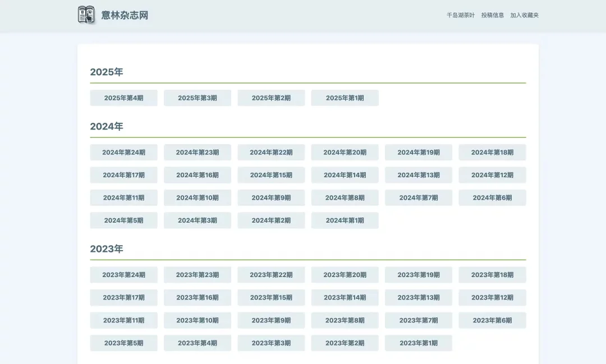The height and width of the screenshot is (364, 606).
Task: Open issue 2025年第4期
Action: pos(123,98)
